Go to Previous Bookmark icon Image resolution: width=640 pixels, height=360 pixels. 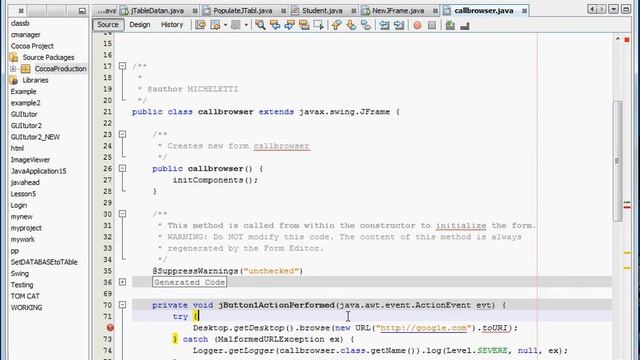[336, 25]
